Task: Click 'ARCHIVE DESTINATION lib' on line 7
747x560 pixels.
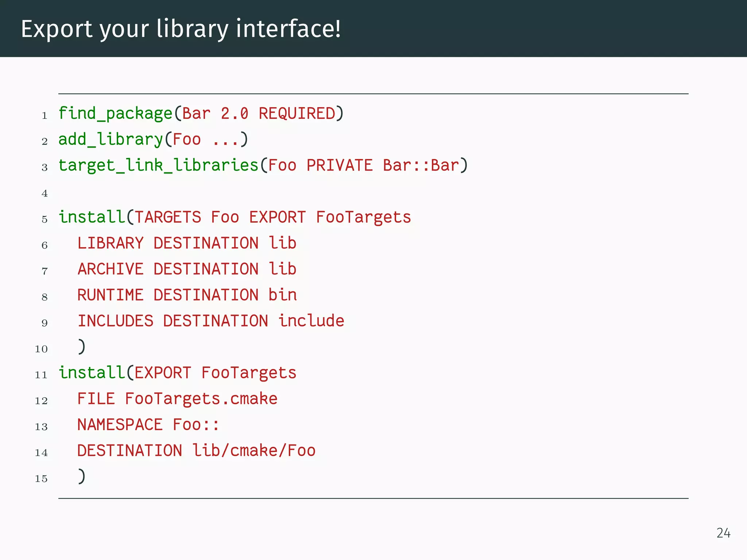Action: (x=187, y=269)
